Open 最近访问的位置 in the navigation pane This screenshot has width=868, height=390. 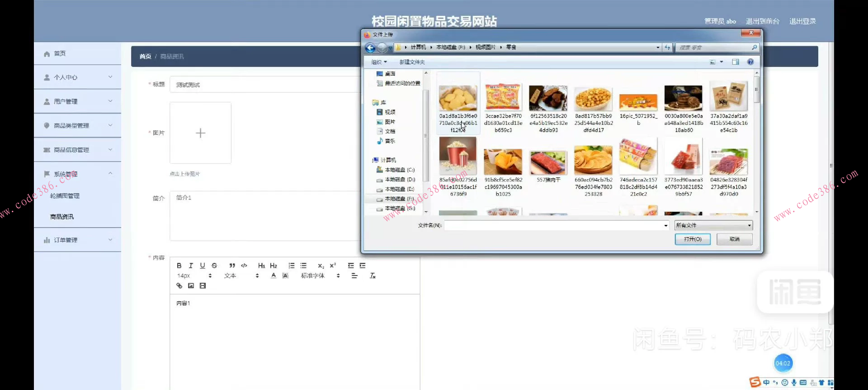coord(398,83)
